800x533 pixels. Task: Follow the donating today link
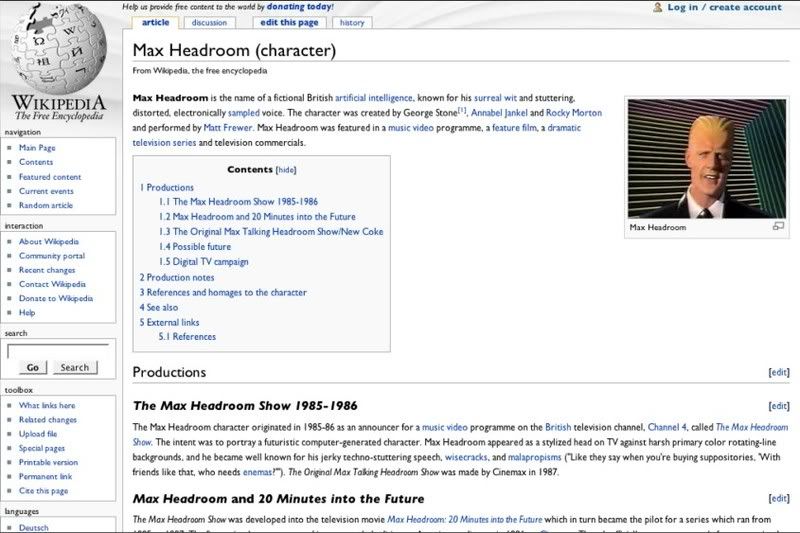(300, 7)
